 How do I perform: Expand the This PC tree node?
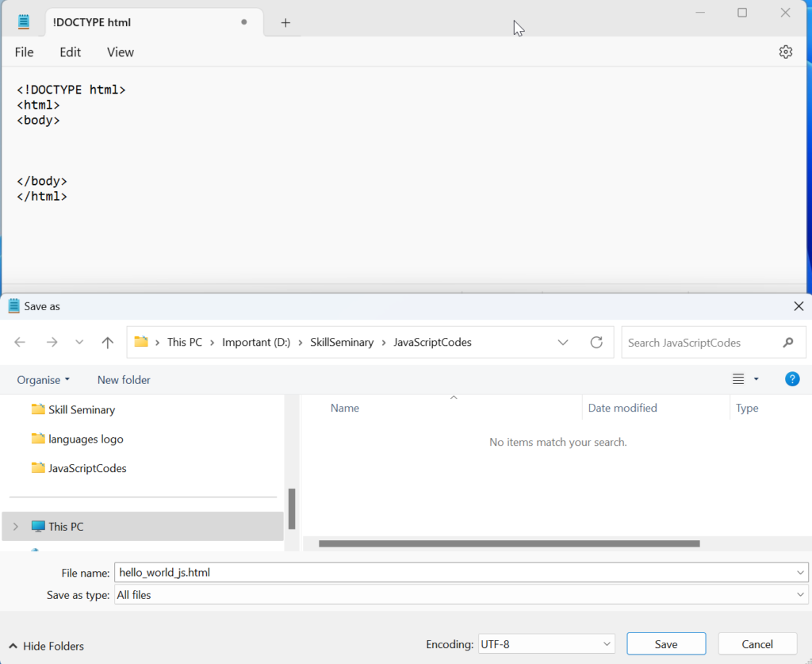[16, 526]
